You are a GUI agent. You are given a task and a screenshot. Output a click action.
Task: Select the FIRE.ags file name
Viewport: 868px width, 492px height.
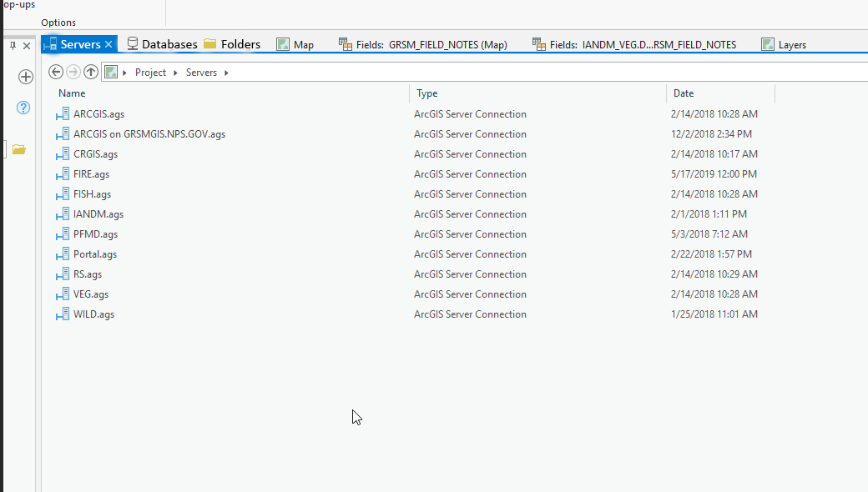91,174
